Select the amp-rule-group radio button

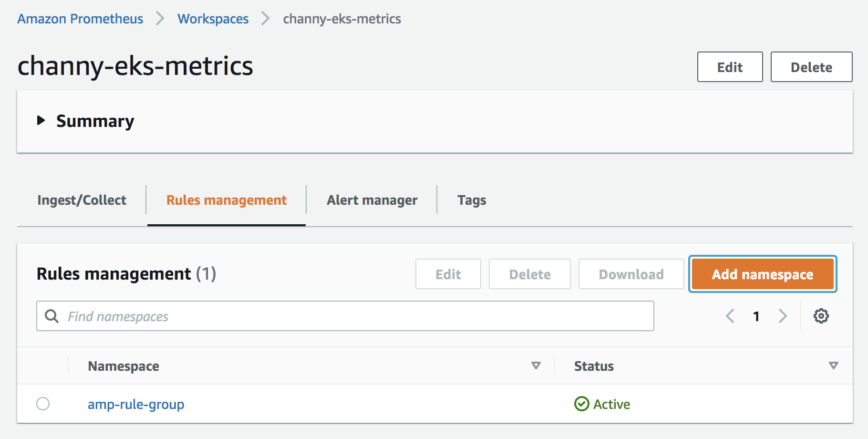coord(43,404)
